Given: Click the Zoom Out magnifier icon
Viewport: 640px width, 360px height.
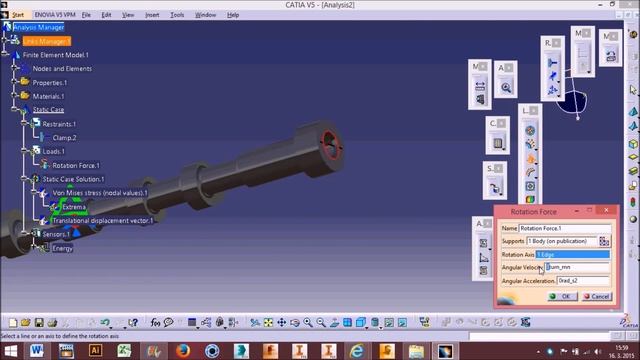Looking at the screenshot, I should point(321,323).
